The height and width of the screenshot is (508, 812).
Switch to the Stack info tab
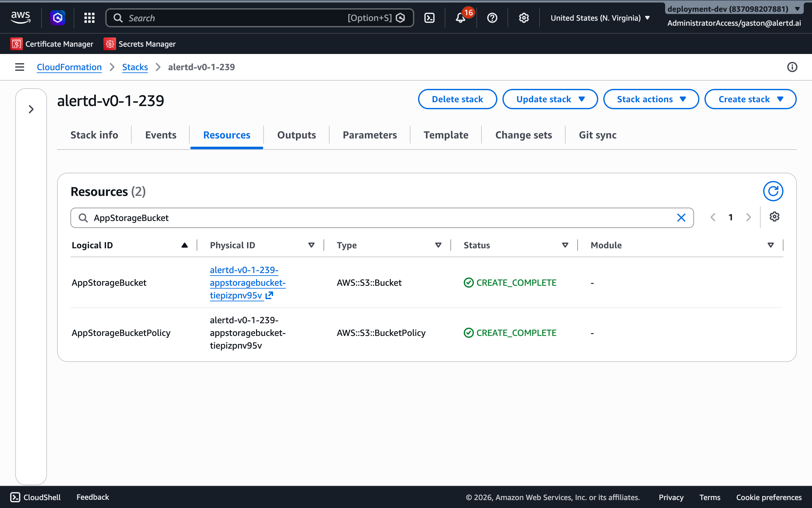(94, 135)
